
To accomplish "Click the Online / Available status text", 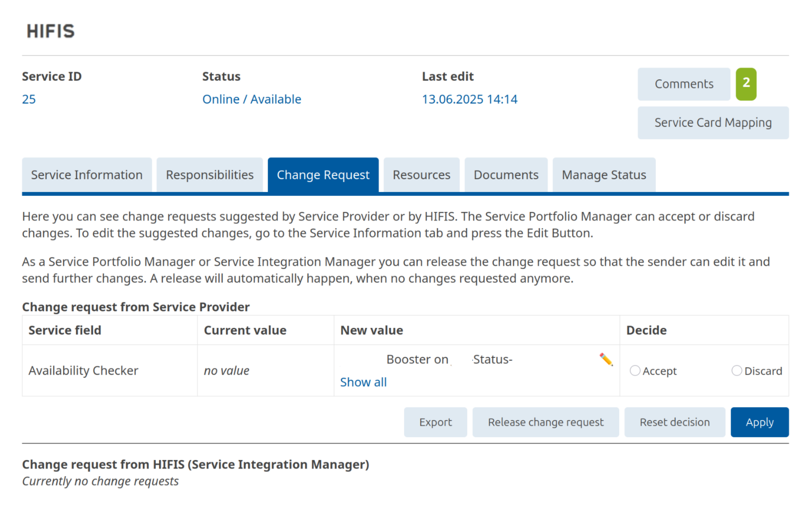I will pyautogui.click(x=252, y=99).
